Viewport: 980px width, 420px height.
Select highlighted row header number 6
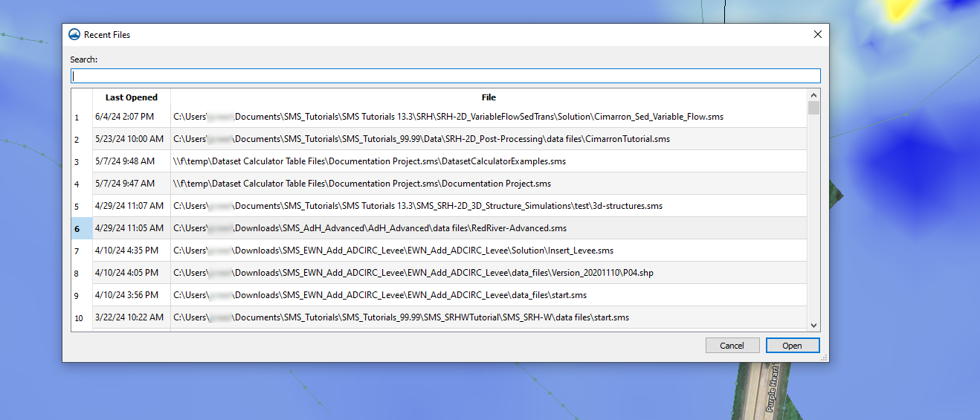[82, 228]
